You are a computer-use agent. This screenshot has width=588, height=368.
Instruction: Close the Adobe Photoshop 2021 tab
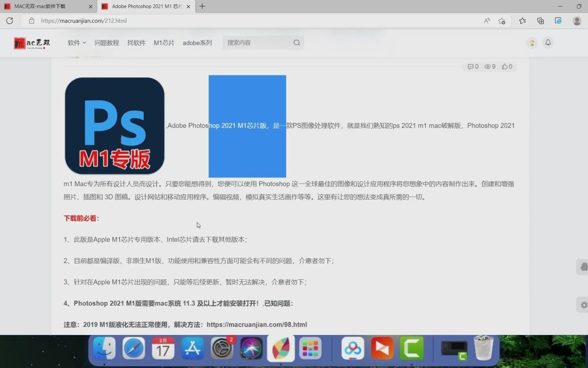188,6
